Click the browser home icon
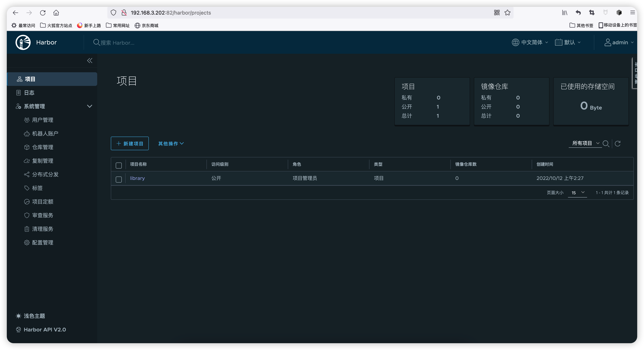Viewport: 644px width, 350px height. point(56,13)
